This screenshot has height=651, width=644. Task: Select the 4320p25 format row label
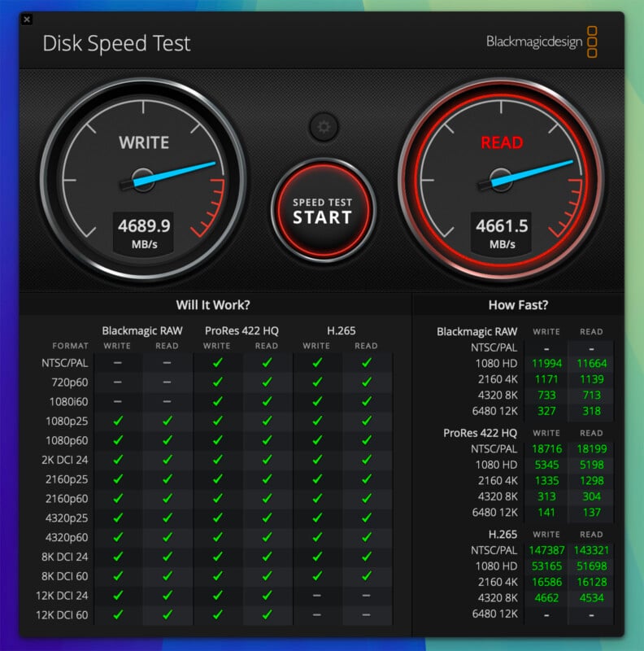67,518
